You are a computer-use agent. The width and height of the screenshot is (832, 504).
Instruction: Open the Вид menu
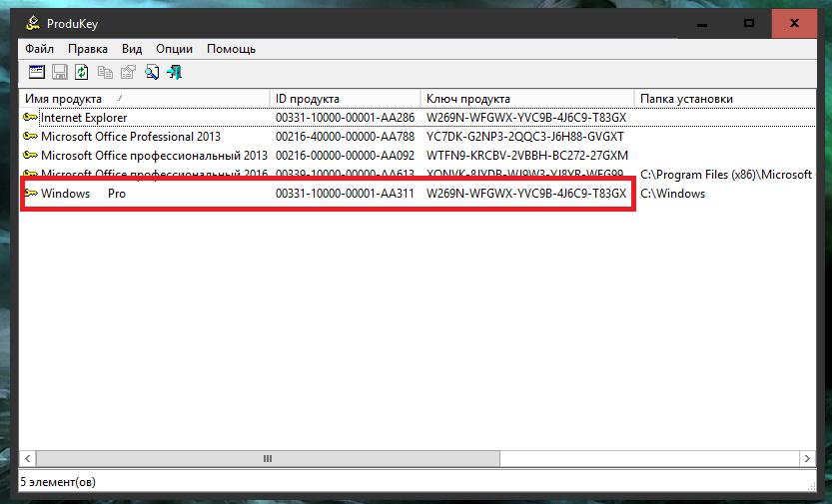click(x=132, y=49)
